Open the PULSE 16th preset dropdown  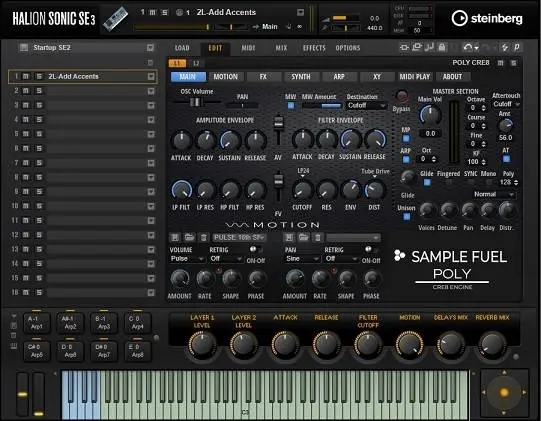(239, 237)
